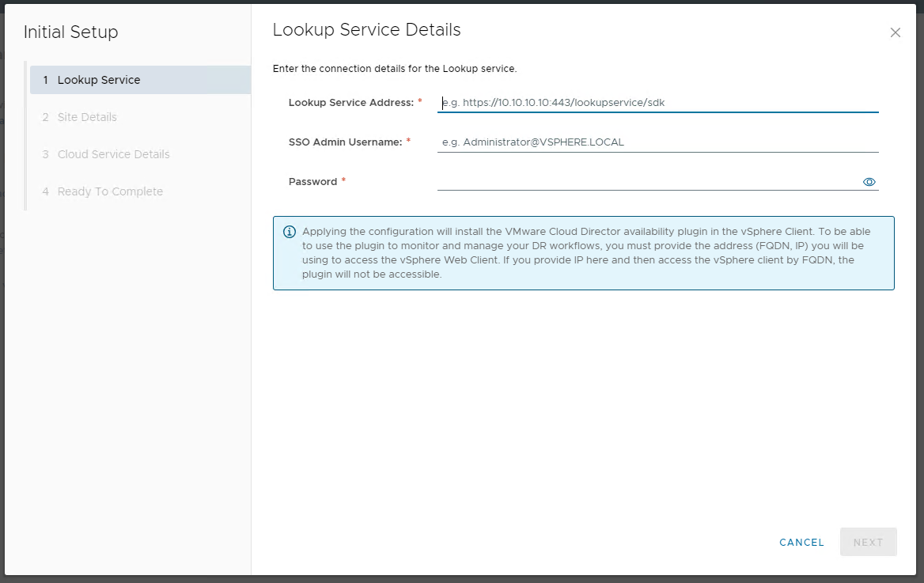924x583 pixels.
Task: Click red asterisk beside Lookup Service Address
Action: [419, 102]
